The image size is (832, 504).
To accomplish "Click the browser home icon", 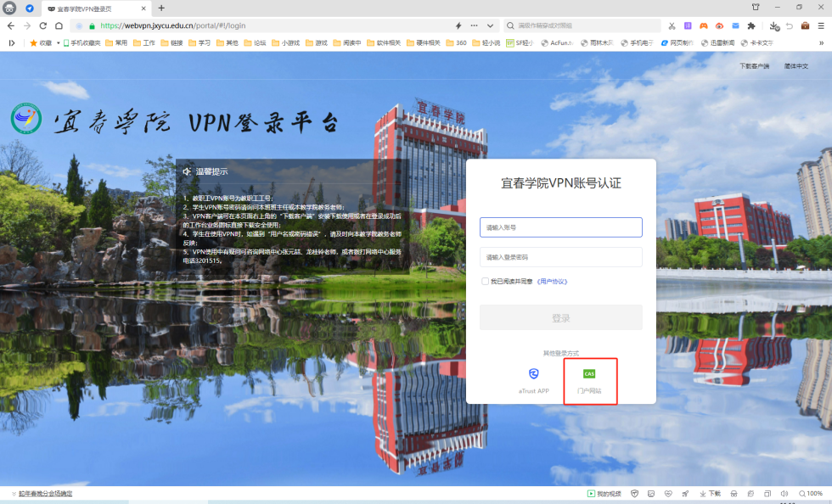I will [x=59, y=25].
